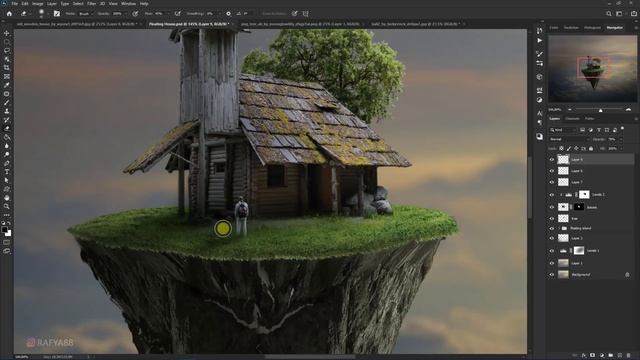Open the Actions panel play icon
Viewport: 640px width, 360px height.
coord(540,40)
